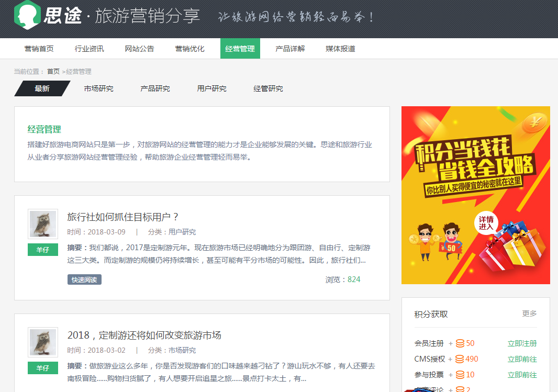The image size is (558, 392).
Task: Open article title 旅行社如何抓住目标用户？
Action: [123, 217]
